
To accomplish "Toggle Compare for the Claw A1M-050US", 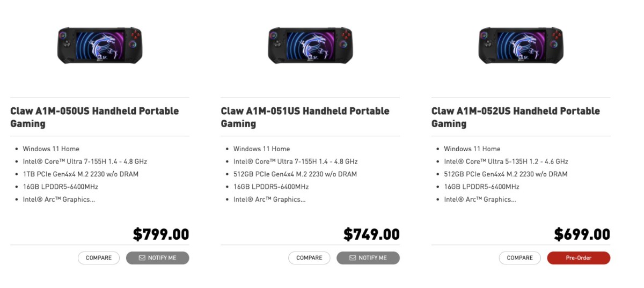I will [x=99, y=258].
